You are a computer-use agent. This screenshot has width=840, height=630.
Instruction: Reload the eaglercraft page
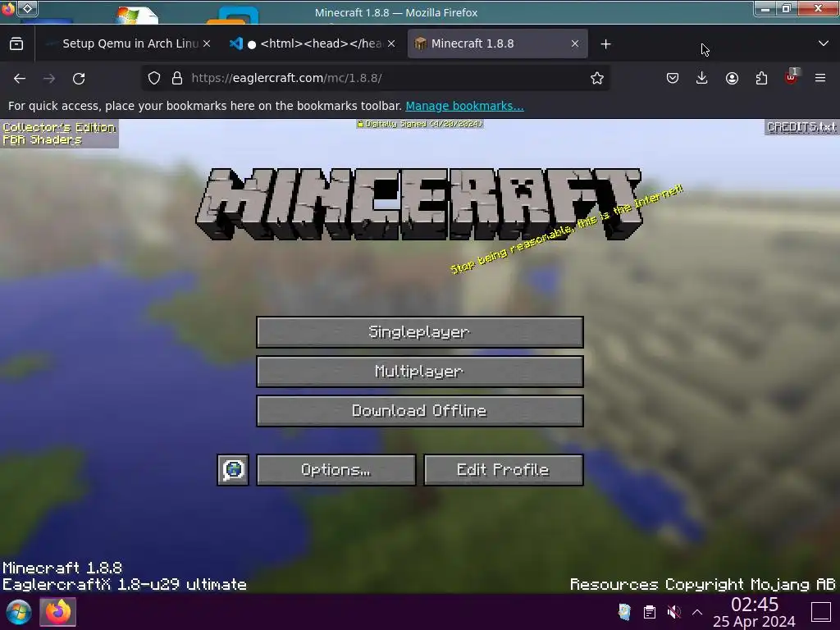pos(79,78)
